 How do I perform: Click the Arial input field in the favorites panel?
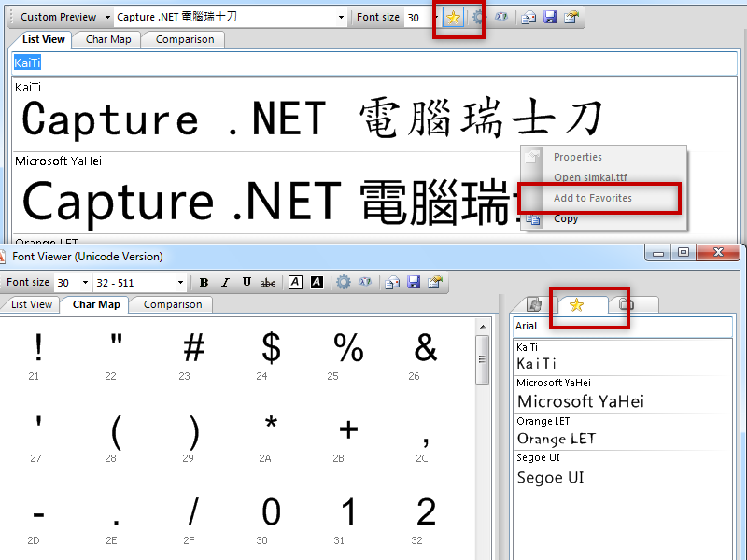click(x=622, y=326)
